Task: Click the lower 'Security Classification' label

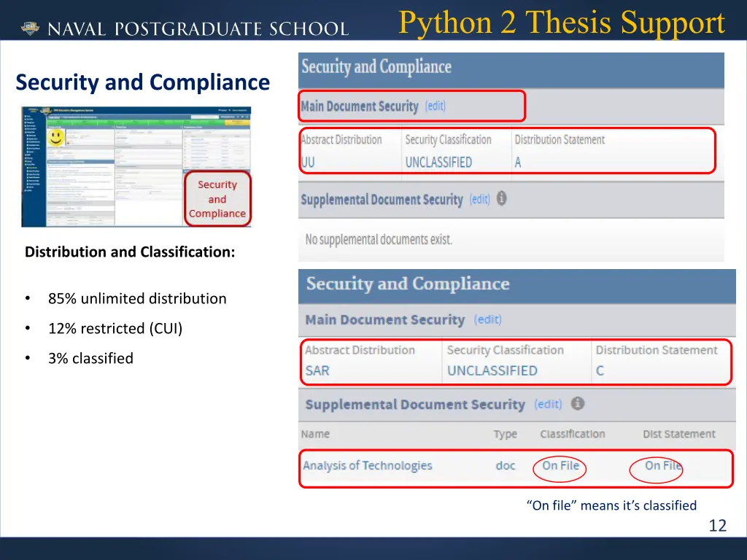Action: pyautogui.click(x=505, y=350)
